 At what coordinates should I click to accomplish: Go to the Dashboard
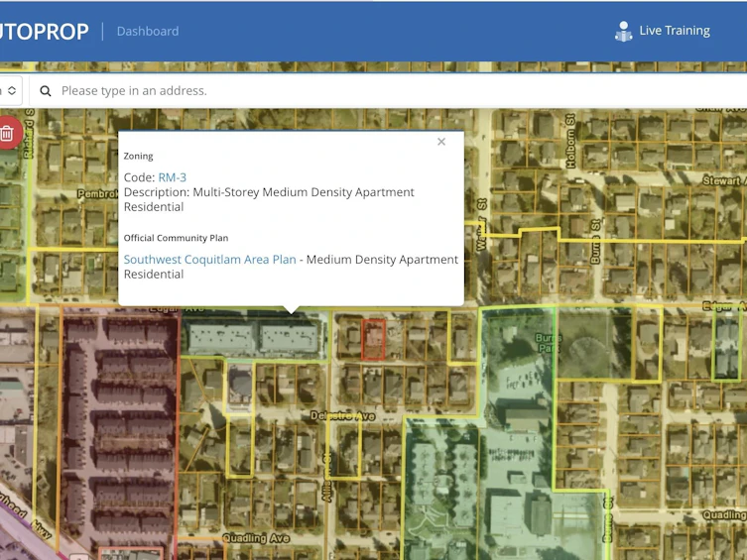tap(148, 32)
